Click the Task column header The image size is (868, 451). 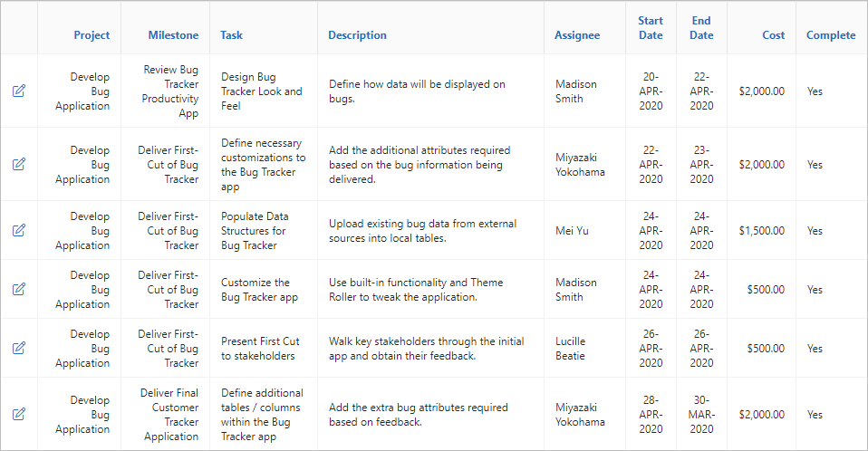(x=231, y=34)
